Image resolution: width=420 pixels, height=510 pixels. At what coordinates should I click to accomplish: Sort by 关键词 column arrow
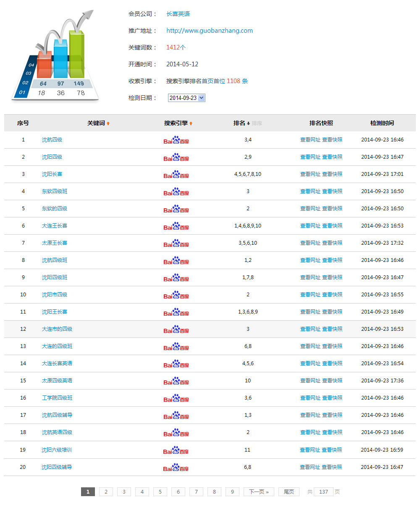click(x=108, y=123)
